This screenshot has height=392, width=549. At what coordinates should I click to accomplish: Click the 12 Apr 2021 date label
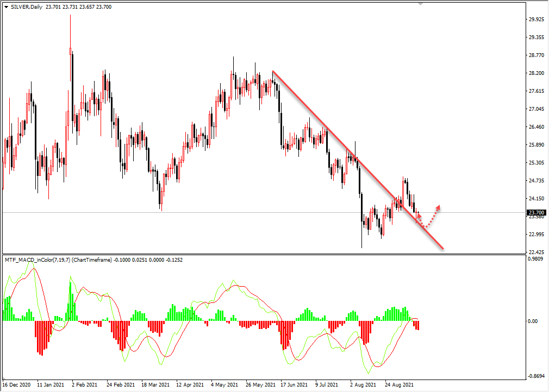[190, 384]
